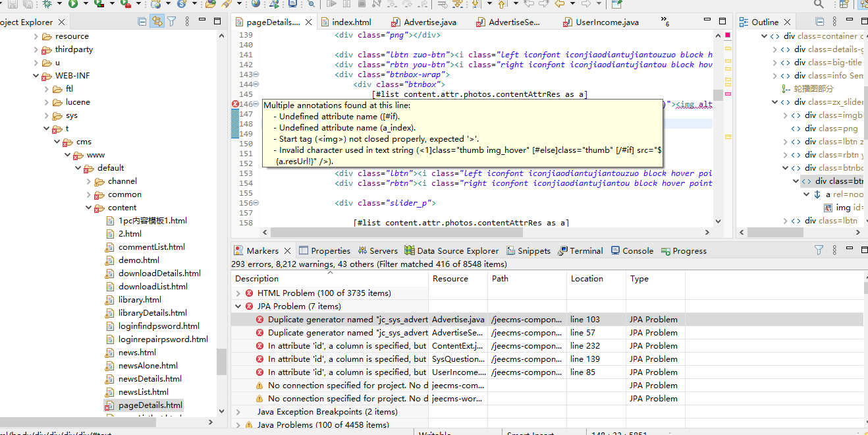Toggle Link with Editor in Project Explorer
The height and width of the screenshot is (435, 868).
[x=157, y=22]
